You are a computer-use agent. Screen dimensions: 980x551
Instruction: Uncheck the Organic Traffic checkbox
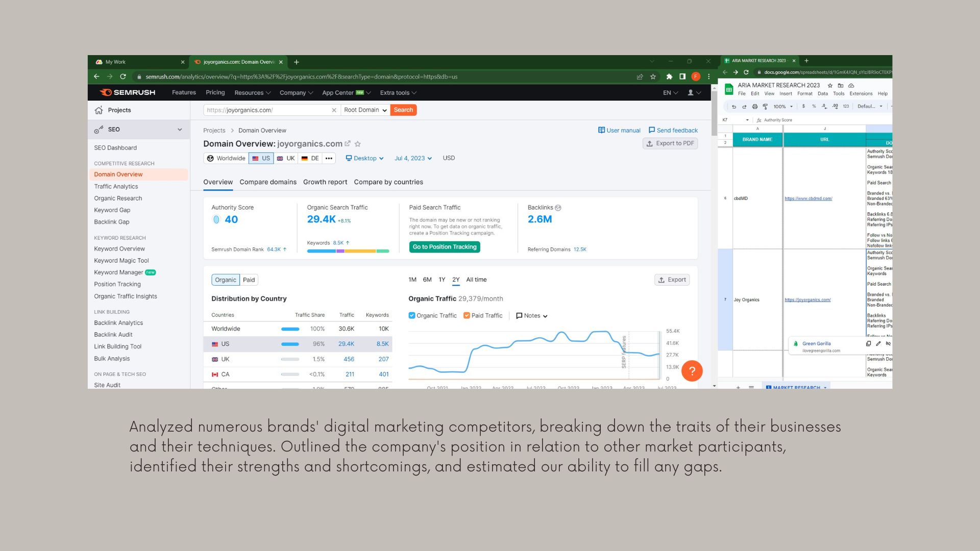pyautogui.click(x=412, y=316)
